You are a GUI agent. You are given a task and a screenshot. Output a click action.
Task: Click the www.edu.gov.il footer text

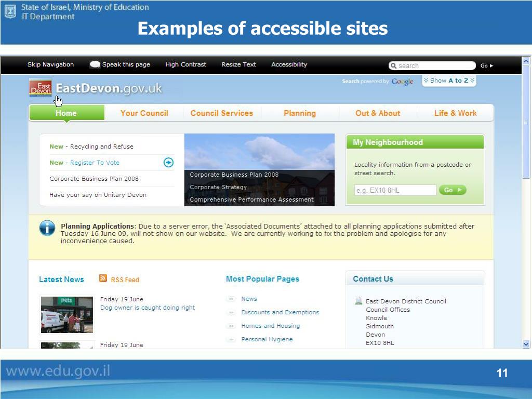58,371
